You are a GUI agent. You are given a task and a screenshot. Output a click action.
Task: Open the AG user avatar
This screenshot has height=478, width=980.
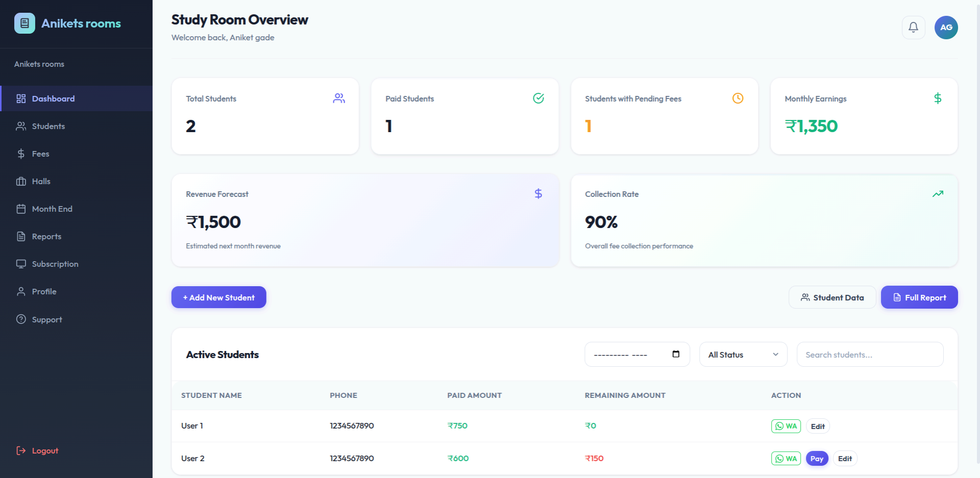(x=946, y=28)
